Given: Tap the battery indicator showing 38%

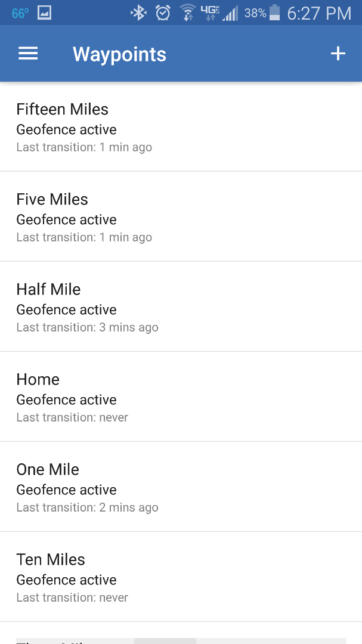Looking at the screenshot, I should pyautogui.click(x=274, y=12).
